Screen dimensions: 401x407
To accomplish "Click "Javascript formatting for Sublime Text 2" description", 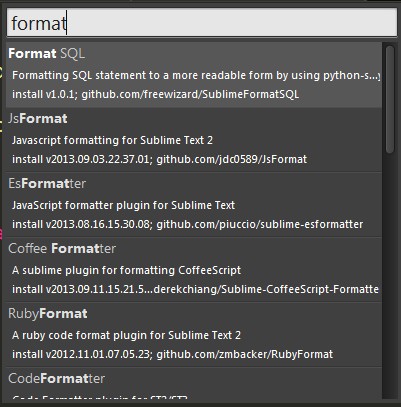I will [112, 140].
